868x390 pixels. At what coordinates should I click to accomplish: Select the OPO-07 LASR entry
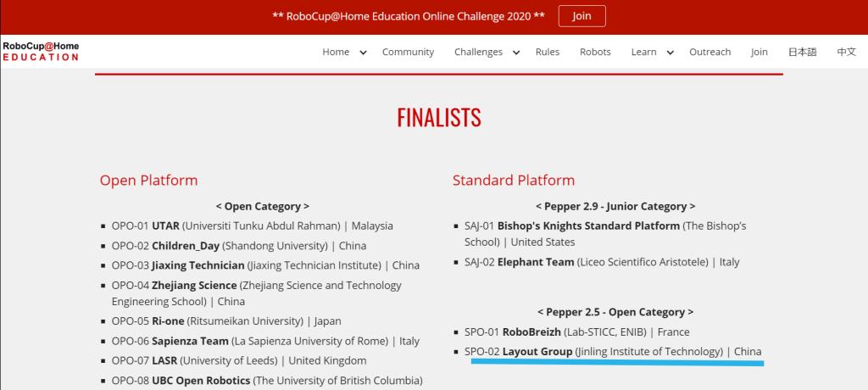238,360
